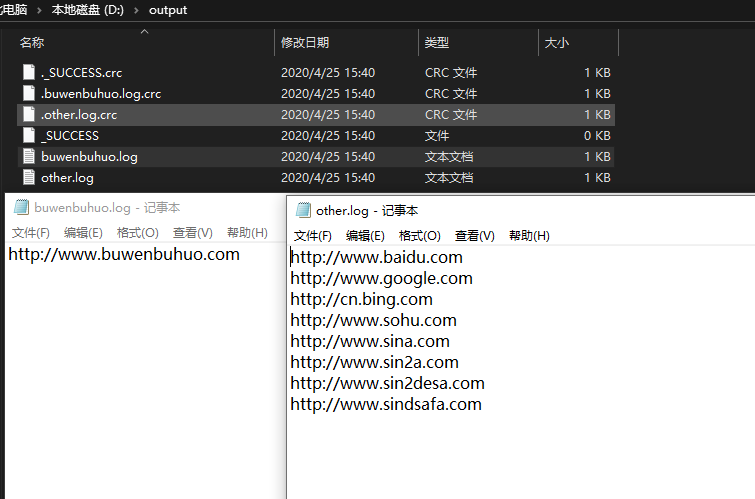Select the .buwenbuhuo.log.crc file name
The height and width of the screenshot is (499, 755).
point(101,93)
